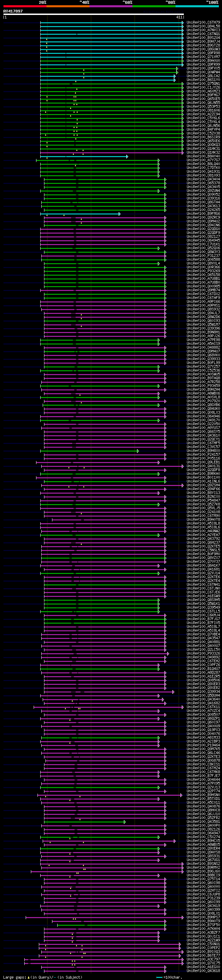The height and width of the screenshot is (980, 222).
Task: Select label UniRef100_A9YUS7
Action: tap(203, 428)
